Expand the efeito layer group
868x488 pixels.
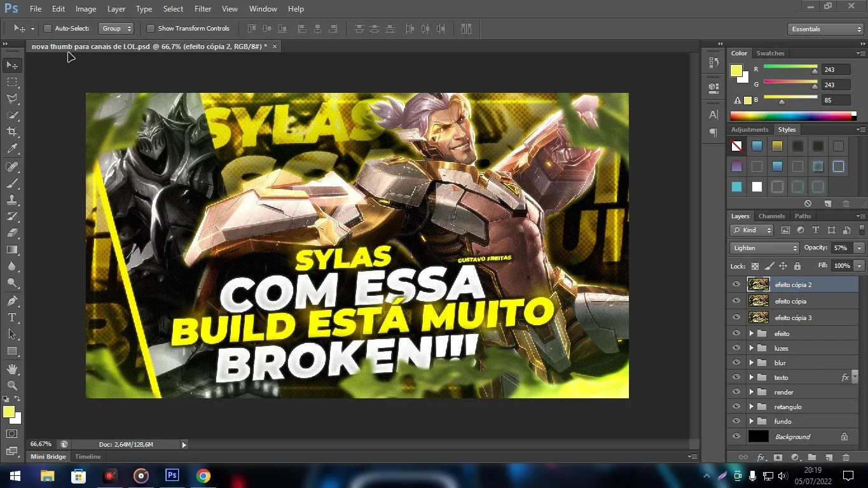click(x=751, y=333)
